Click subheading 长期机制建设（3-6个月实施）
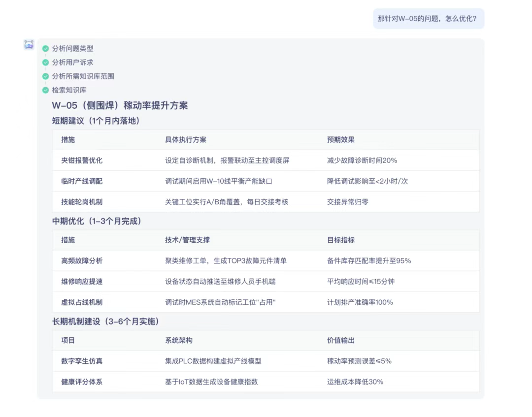532x417 pixels. [x=105, y=321]
